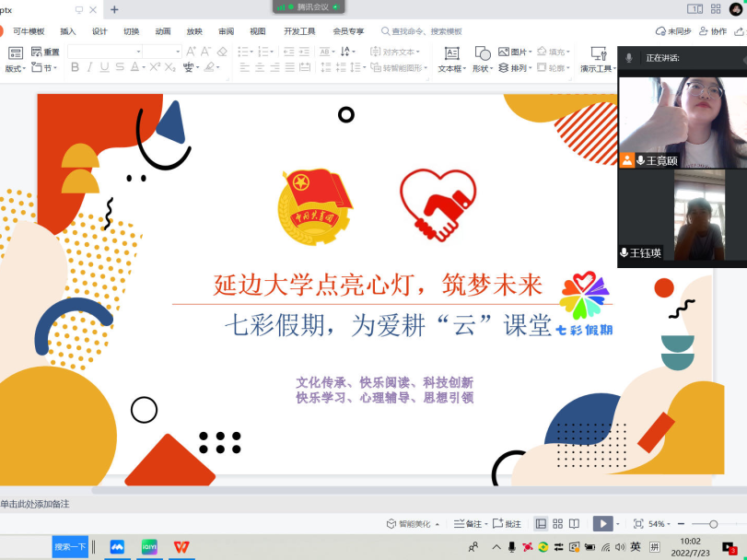The width and height of the screenshot is (747, 560).
Task: Toggle underline formatting
Action: [104, 67]
